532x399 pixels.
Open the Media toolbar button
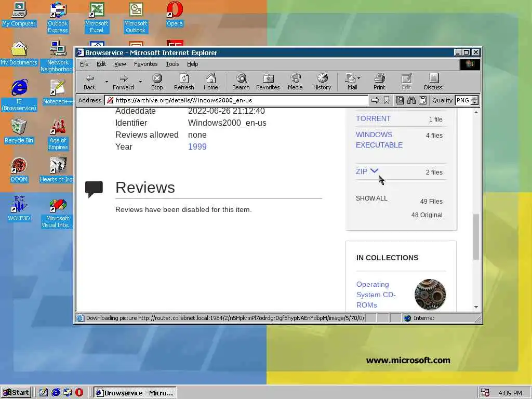(x=295, y=82)
